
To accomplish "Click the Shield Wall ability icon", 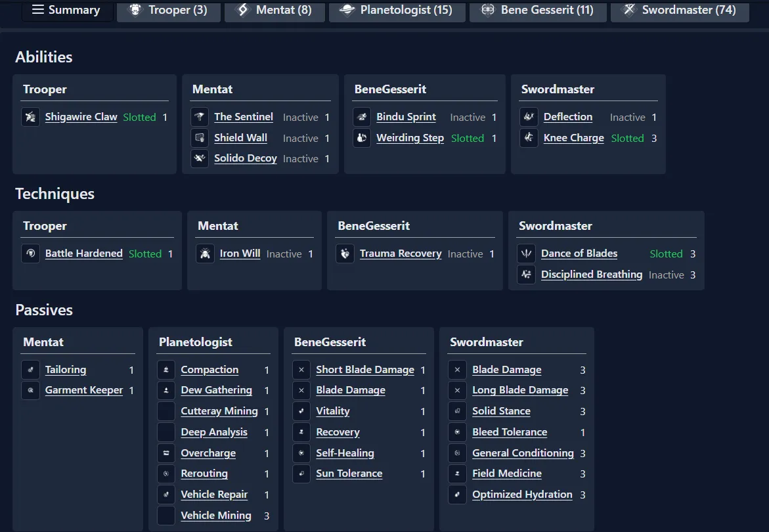I will (200, 139).
